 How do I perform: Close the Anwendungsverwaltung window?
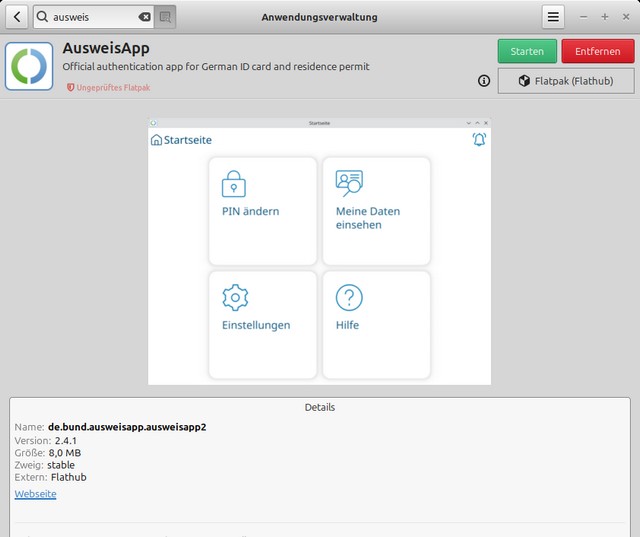coord(626,17)
